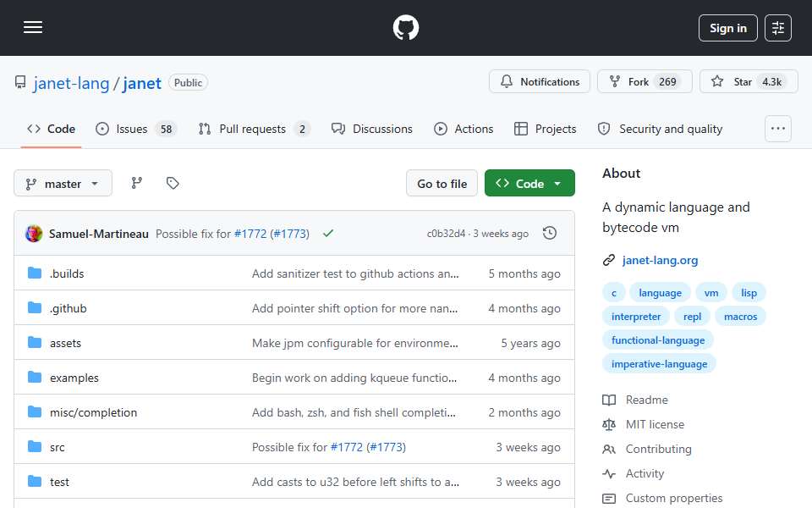Switch to the Code tab

[52, 129]
